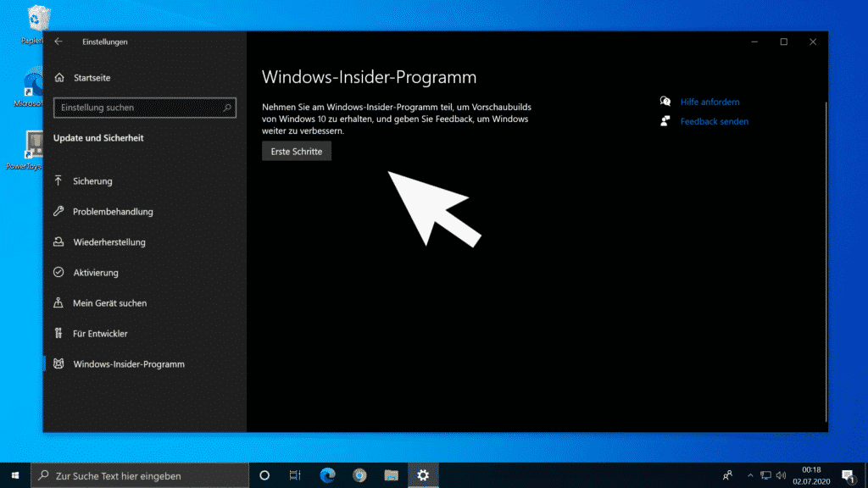Go back with the arrow in Einstellungen
Viewport: 868px width, 488px height.
[58, 42]
